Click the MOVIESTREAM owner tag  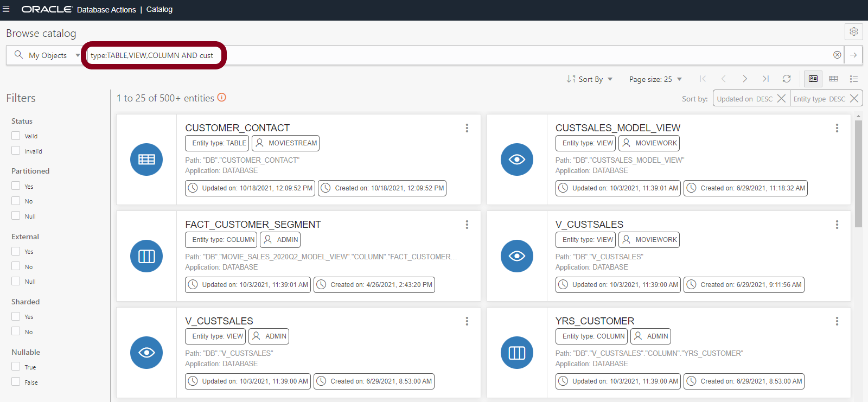click(286, 143)
